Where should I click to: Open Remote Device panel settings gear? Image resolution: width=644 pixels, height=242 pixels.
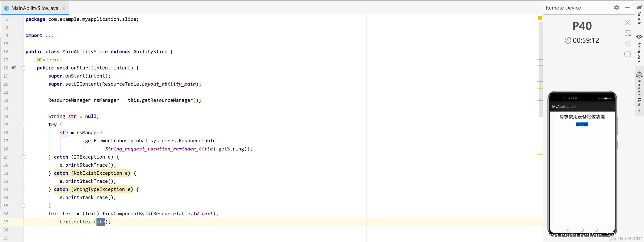click(x=617, y=8)
